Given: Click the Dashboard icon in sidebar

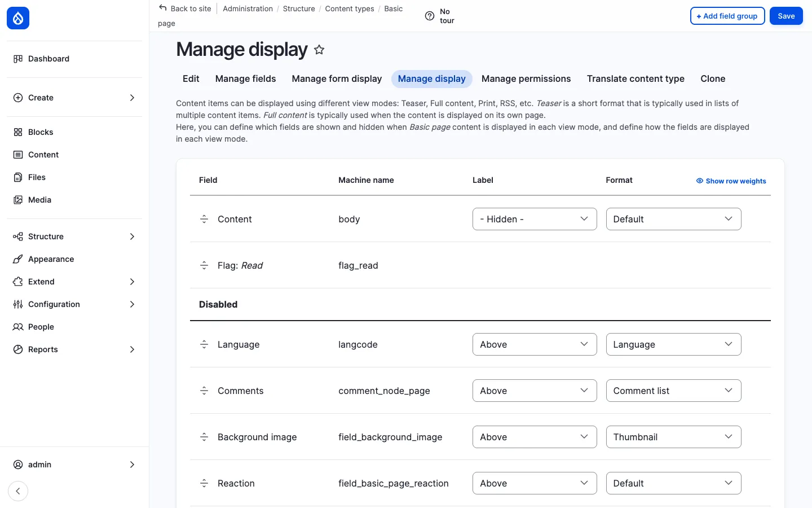Looking at the screenshot, I should [18, 59].
